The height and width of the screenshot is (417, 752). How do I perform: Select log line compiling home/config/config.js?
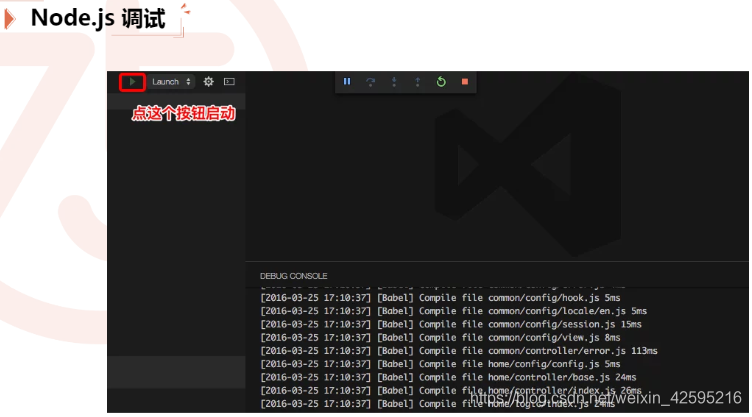click(440, 364)
